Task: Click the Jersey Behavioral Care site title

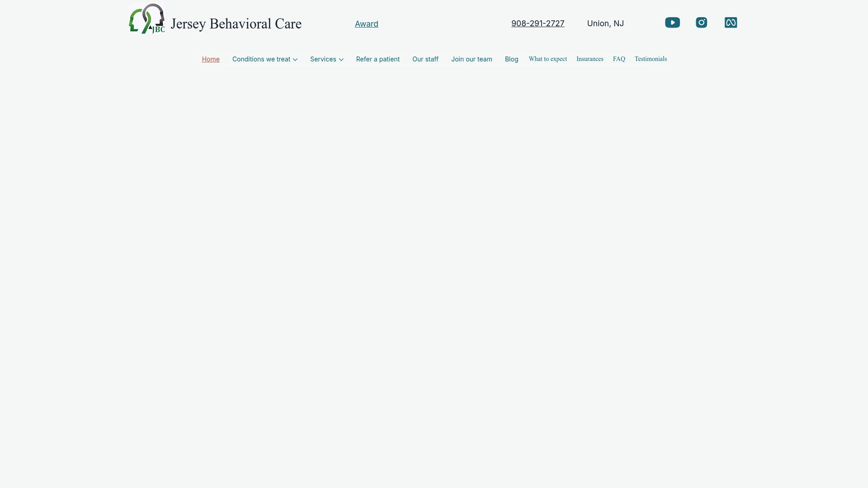Action: click(x=236, y=23)
